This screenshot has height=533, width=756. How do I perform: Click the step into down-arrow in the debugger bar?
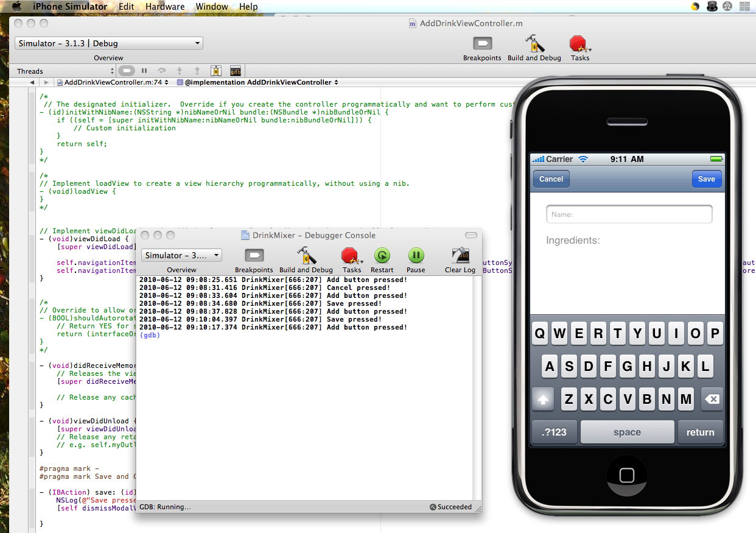180,71
